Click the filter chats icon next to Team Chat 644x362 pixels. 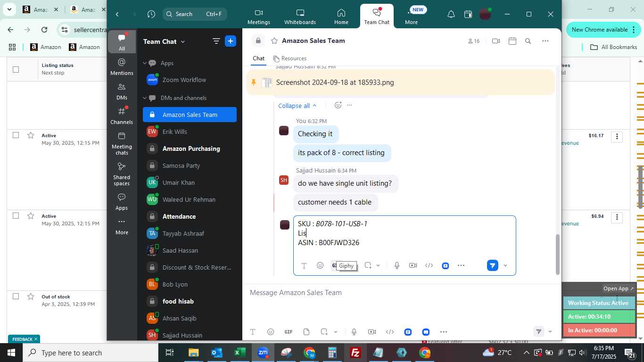[x=216, y=41]
